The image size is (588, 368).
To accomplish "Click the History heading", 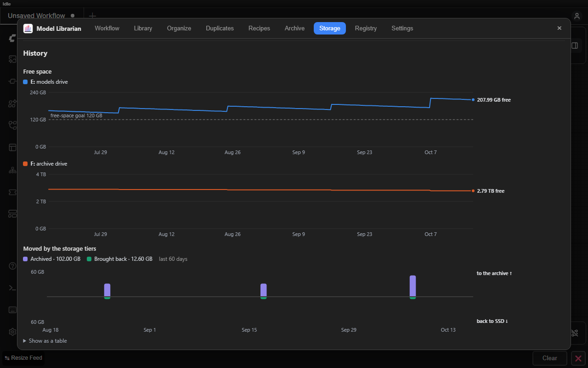I will click(35, 53).
